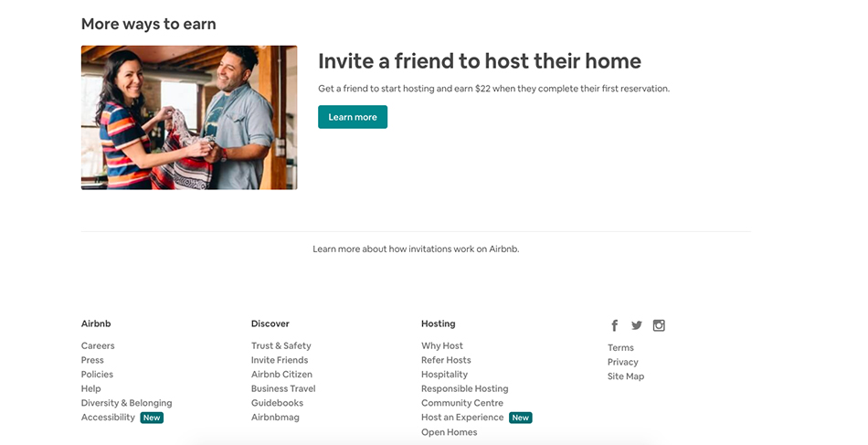Open the Privacy link
Image resolution: width=868 pixels, height=445 pixels.
pyautogui.click(x=623, y=362)
